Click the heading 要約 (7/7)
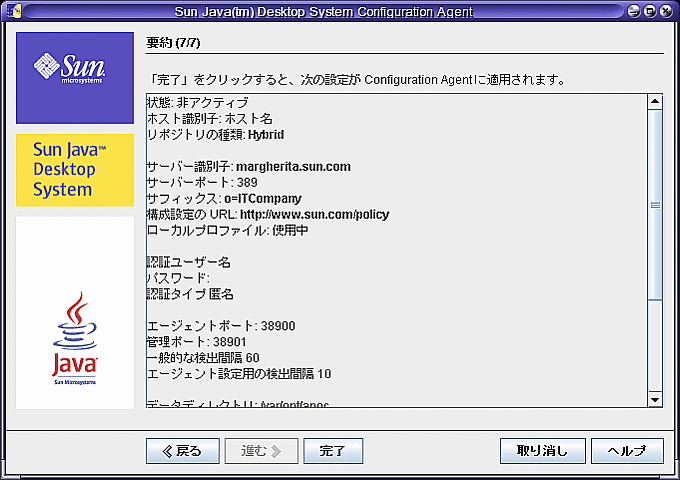This screenshot has height=480, width=680. [x=173, y=42]
